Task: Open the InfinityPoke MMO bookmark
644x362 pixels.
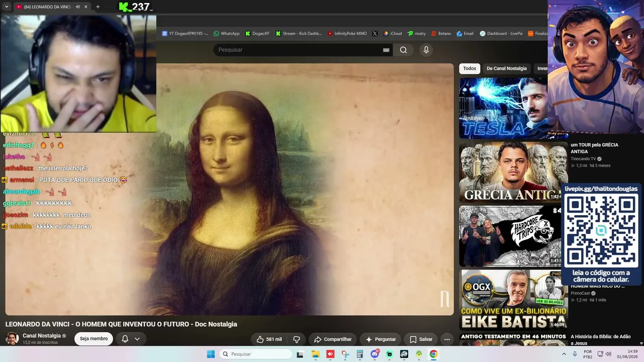Action: [347, 34]
